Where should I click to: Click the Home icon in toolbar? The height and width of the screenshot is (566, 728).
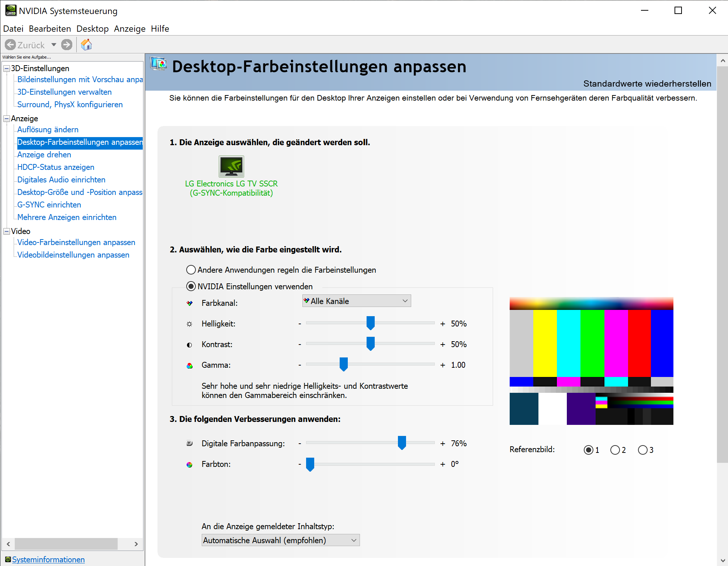point(86,45)
